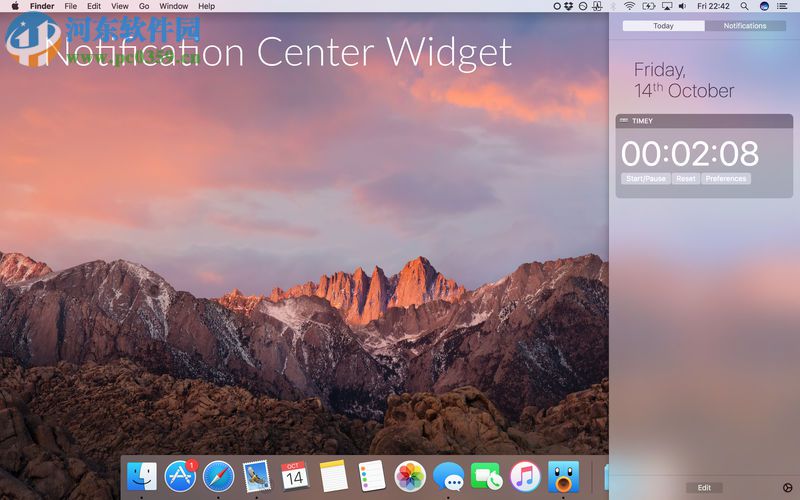Launch Photos from the Dock
Screen dimensions: 800x500
pos(410,476)
